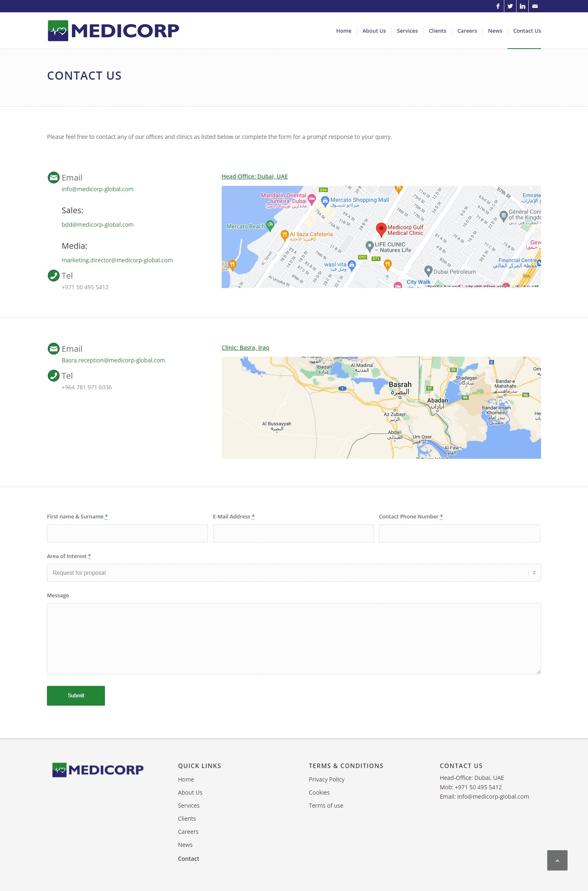The width and height of the screenshot is (588, 891).
Task: Click the Services footer quick link
Action: (189, 806)
